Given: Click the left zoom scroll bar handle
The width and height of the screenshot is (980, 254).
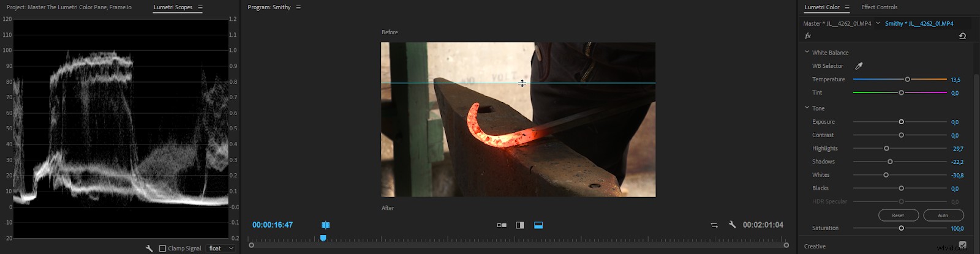Looking at the screenshot, I should [251, 245].
